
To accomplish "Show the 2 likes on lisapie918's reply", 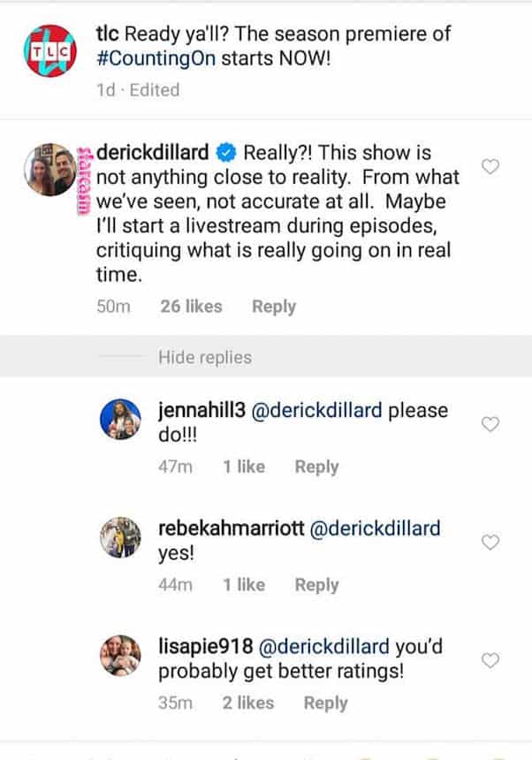I will click(x=248, y=703).
